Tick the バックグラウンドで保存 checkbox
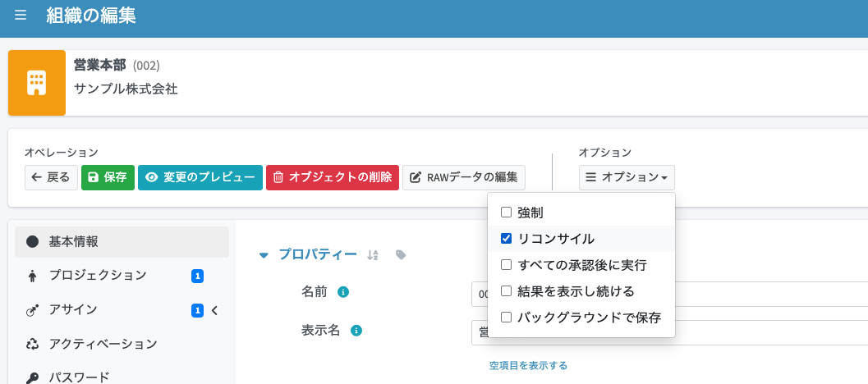The image size is (868, 384). [506, 317]
